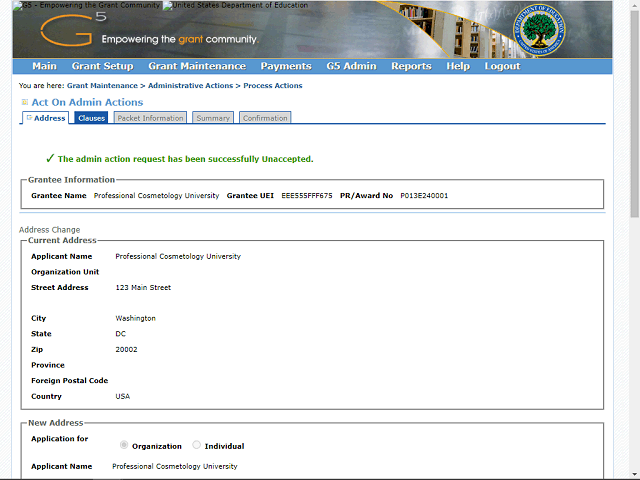Viewport: 640px width, 480px height.
Task: Open the Help menu item
Action: pos(458,66)
